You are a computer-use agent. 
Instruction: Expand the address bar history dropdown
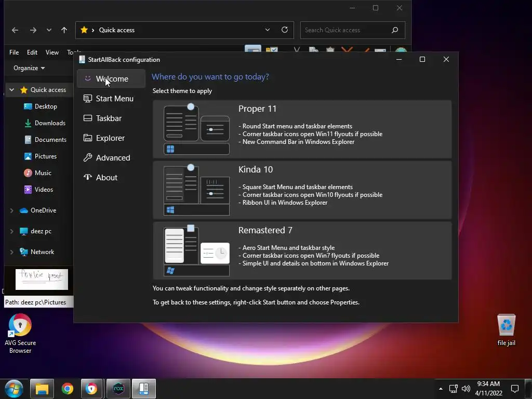point(268,30)
